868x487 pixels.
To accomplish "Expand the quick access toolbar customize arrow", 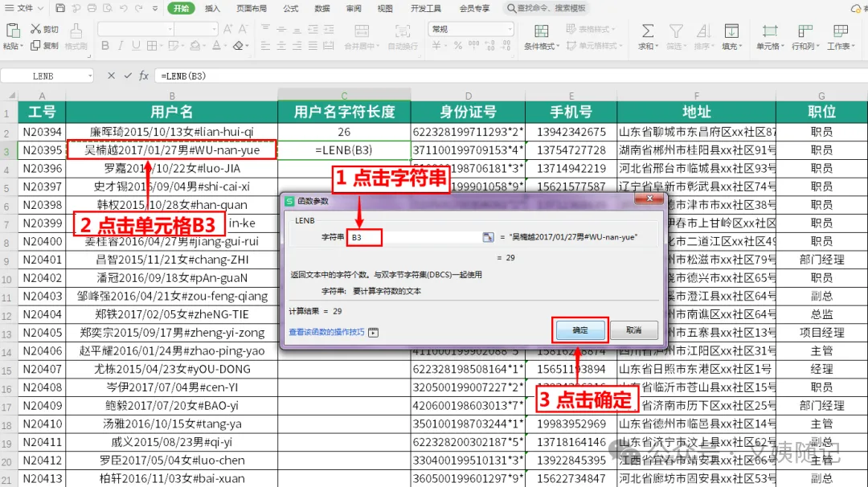I will coord(155,8).
